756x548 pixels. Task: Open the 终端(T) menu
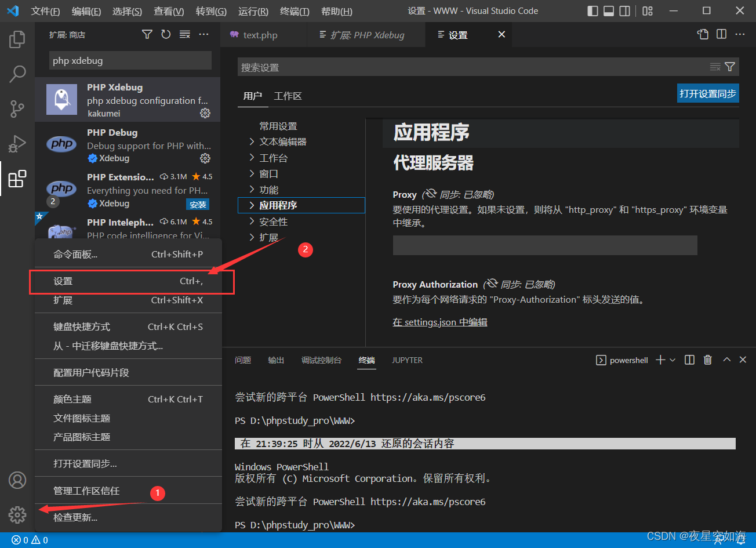[295, 11]
